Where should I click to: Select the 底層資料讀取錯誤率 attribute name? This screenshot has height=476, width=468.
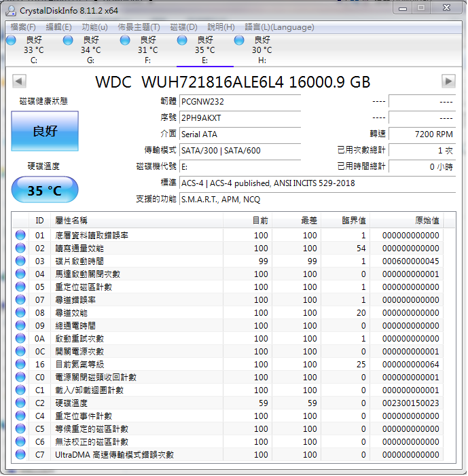92,235
